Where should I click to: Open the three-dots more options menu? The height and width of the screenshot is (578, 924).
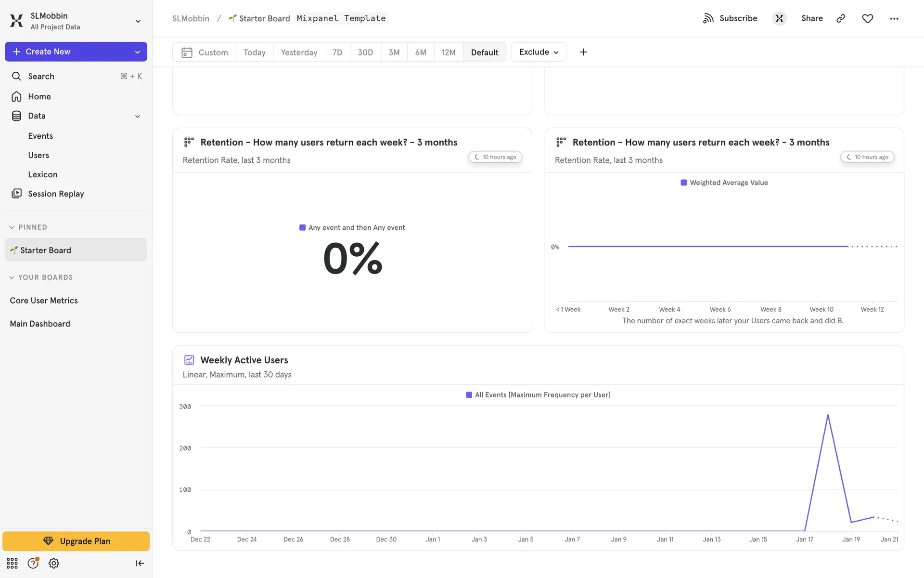[894, 18]
